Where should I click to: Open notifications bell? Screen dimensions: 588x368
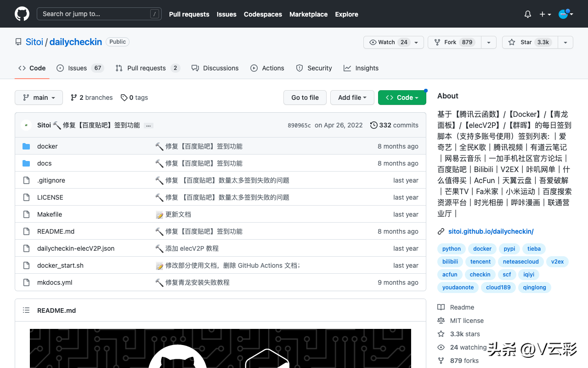[x=528, y=14]
